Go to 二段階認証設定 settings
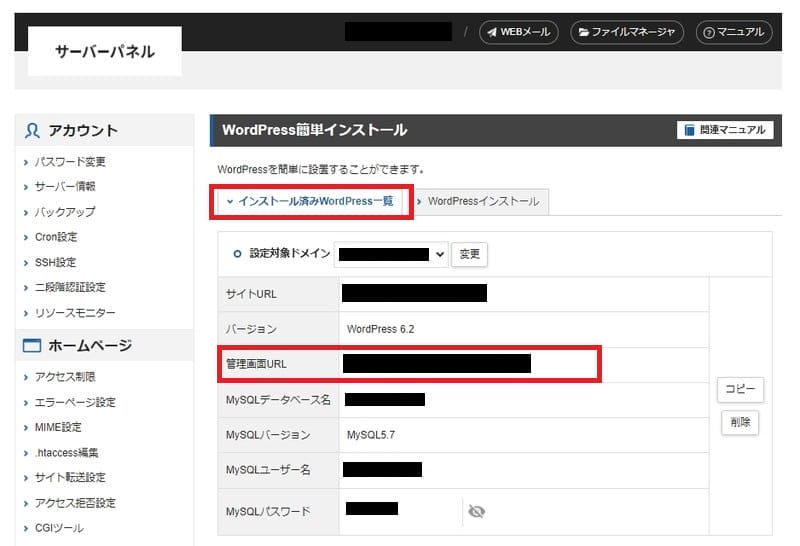Screen dimensions: 800x546 point(70,288)
